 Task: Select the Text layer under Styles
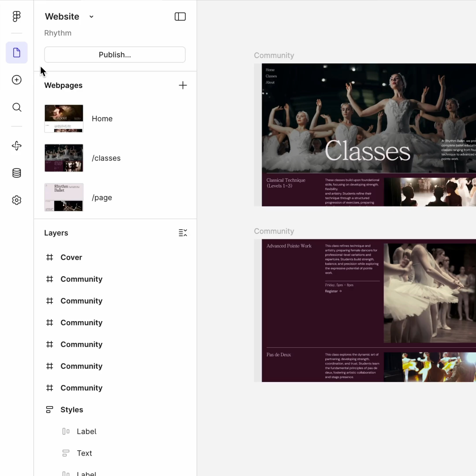pyautogui.click(x=84, y=453)
